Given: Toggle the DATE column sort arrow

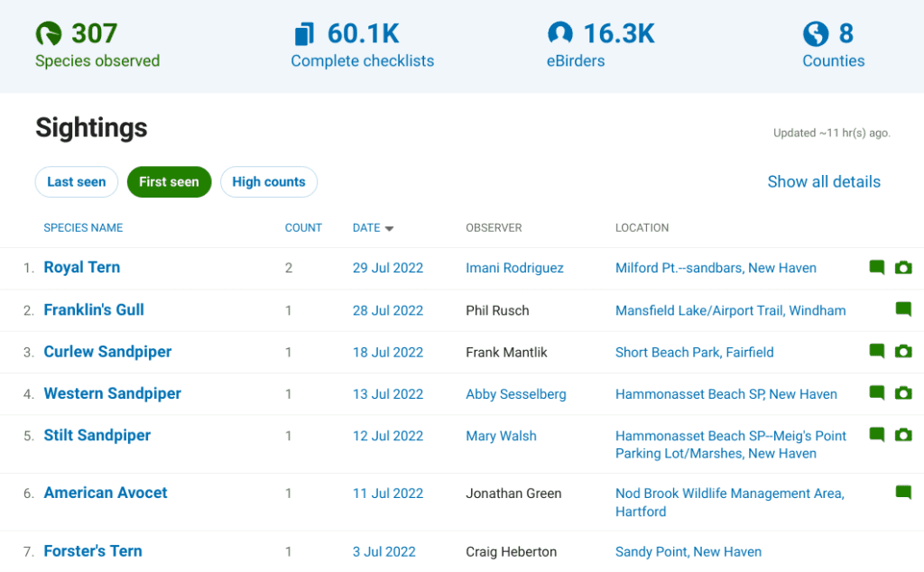Looking at the screenshot, I should (389, 228).
